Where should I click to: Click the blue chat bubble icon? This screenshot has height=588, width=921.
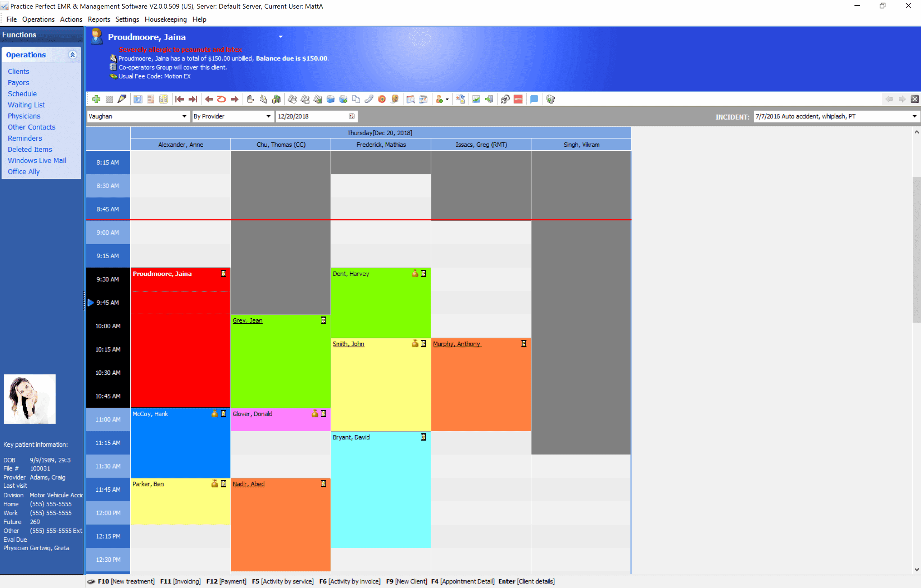534,99
